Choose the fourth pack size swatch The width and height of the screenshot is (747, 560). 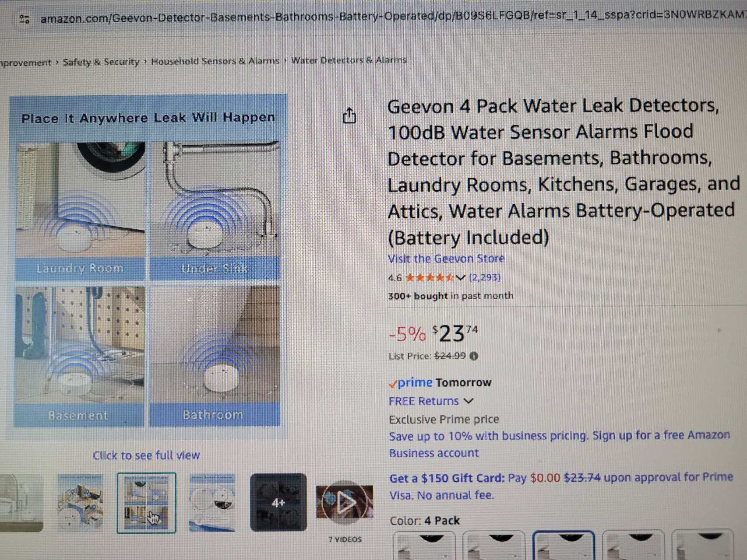(633, 545)
